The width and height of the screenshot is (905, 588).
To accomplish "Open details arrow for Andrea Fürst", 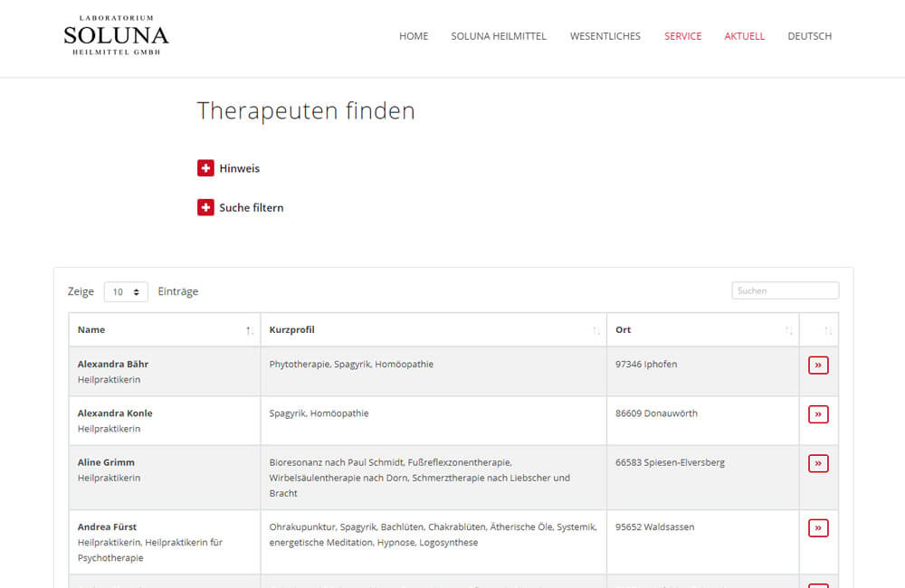I will (x=818, y=528).
